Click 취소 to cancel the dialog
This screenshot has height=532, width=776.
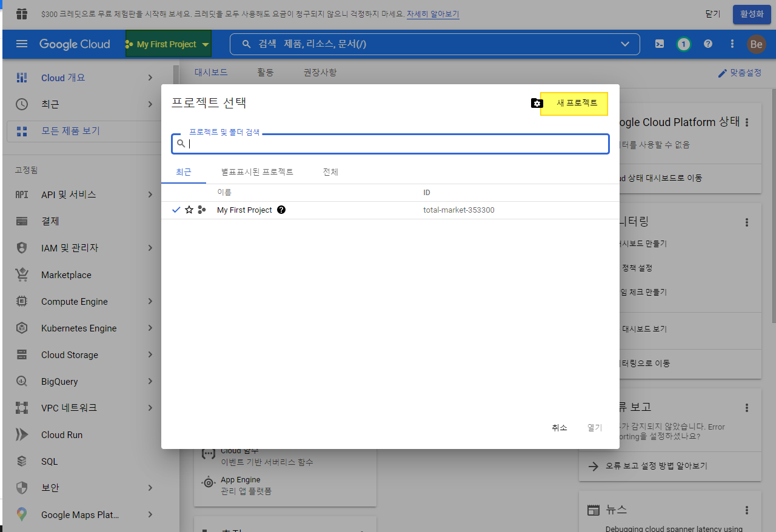[x=560, y=428]
